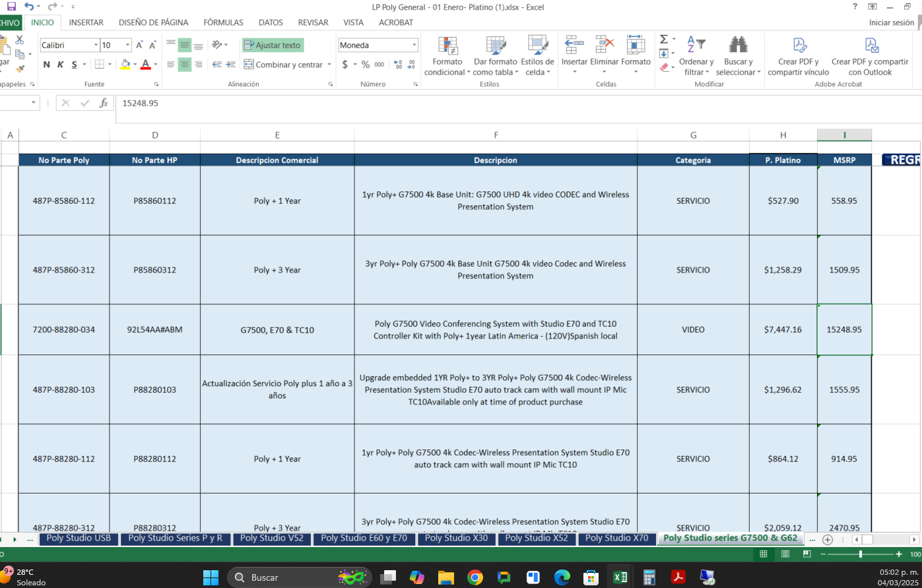The height and width of the screenshot is (588, 922).
Task: Click in the formula bar showing 15248.95
Action: 519,109
